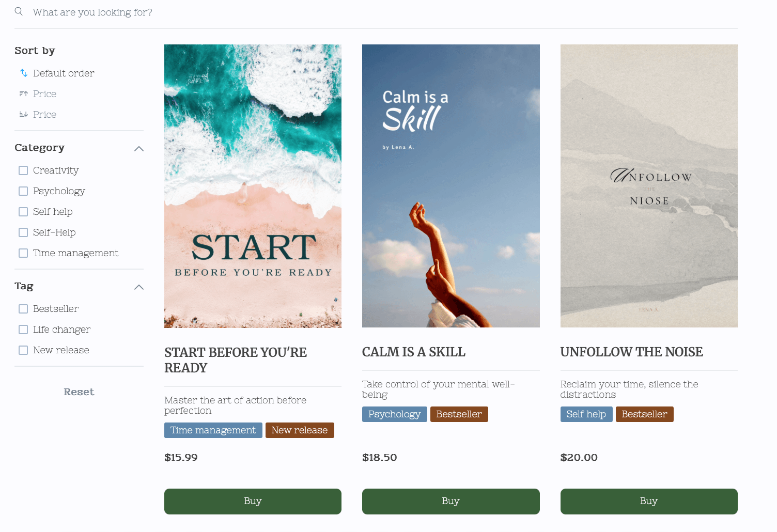
Task: Open the Calm is a Skill cover image
Action: (450, 186)
